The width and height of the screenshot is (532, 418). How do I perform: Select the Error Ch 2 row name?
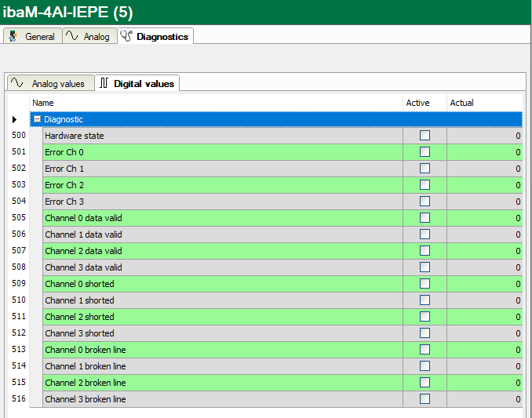tap(64, 185)
